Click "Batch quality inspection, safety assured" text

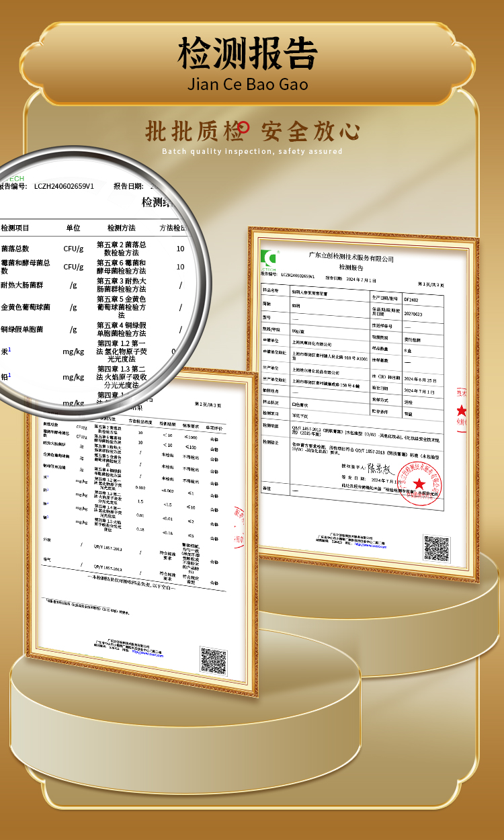coord(252,151)
